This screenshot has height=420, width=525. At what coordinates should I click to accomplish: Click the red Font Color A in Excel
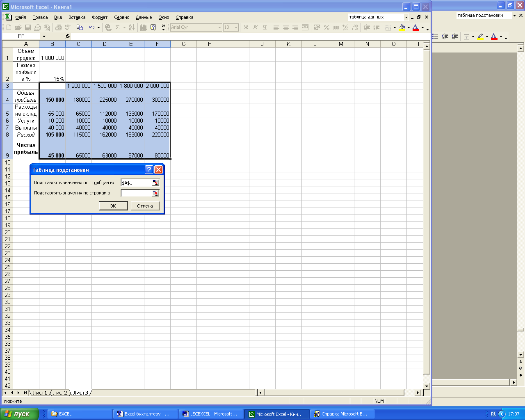tap(415, 27)
